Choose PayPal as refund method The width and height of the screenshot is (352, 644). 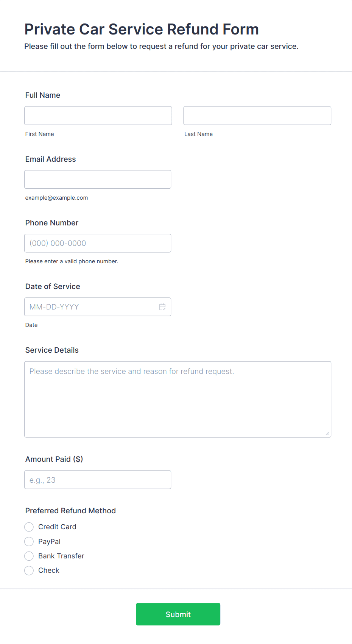[x=29, y=541]
